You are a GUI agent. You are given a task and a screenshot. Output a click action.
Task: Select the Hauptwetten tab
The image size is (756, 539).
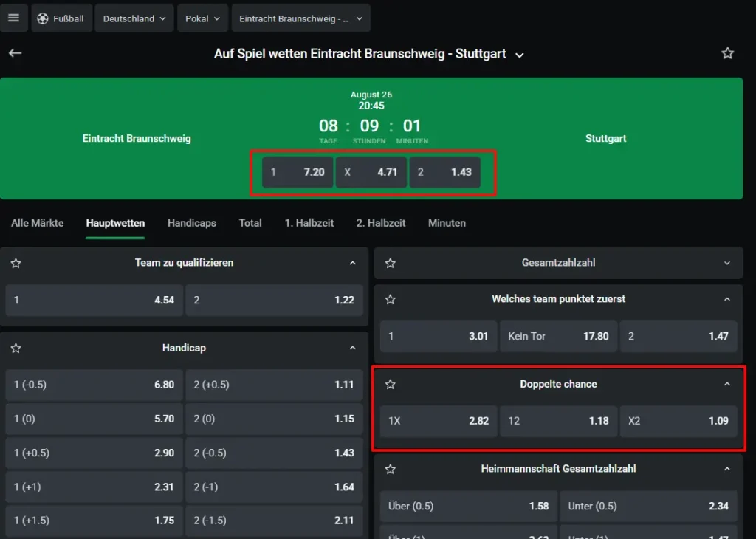tap(115, 223)
